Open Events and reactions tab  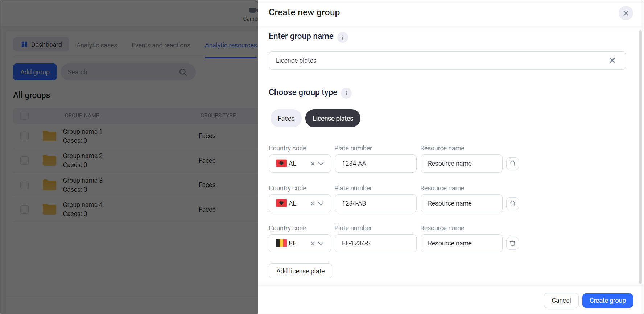tap(161, 45)
